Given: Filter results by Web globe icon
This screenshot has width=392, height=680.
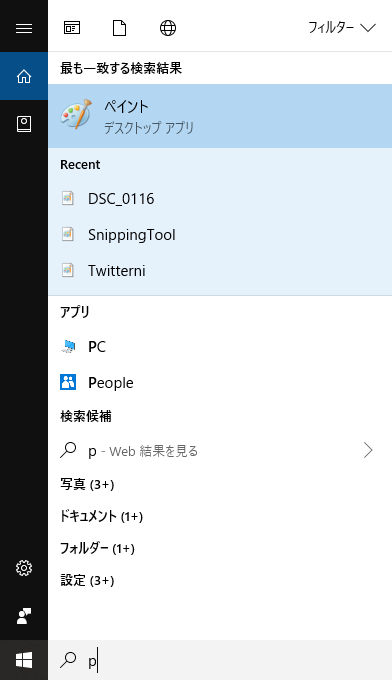Looking at the screenshot, I should pos(168,28).
